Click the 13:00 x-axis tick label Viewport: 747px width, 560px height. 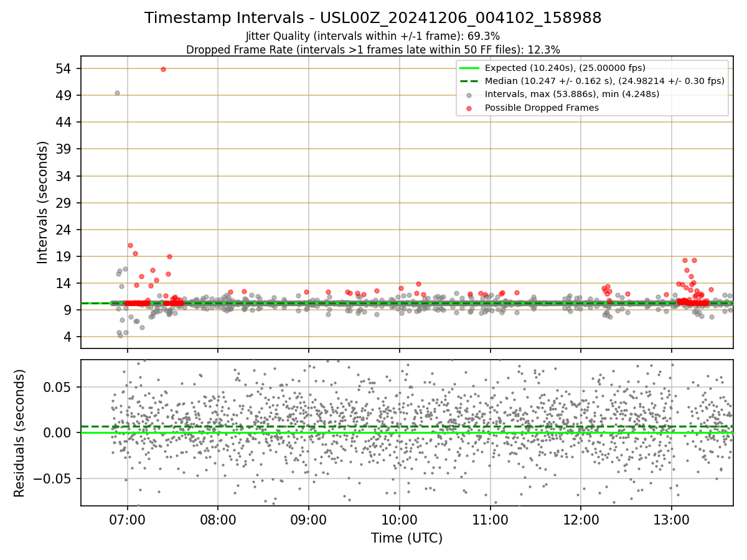point(671,519)
